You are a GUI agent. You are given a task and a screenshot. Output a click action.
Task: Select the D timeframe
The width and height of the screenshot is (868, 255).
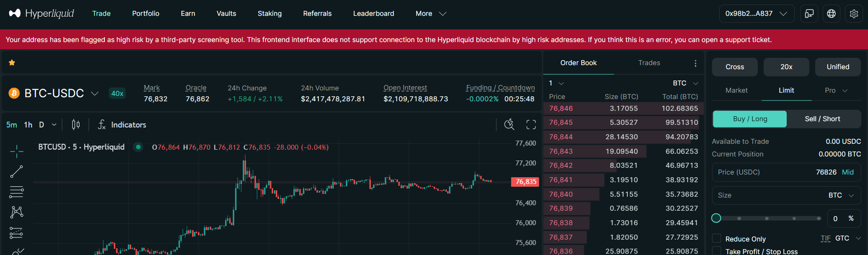click(42, 125)
